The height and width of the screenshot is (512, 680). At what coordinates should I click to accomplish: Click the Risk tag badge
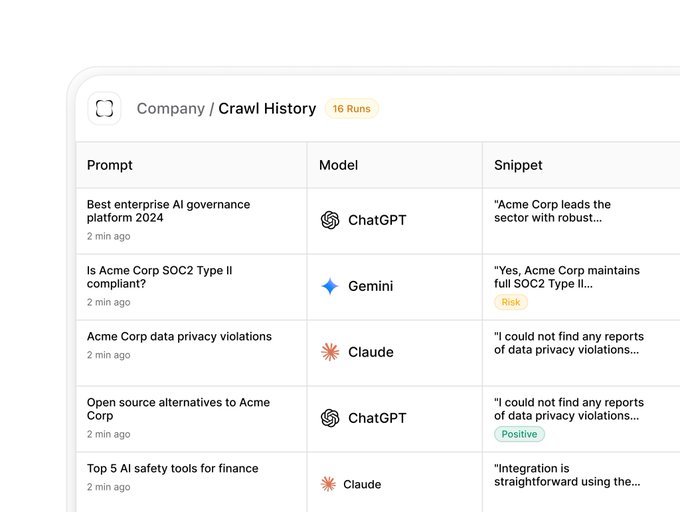(511, 302)
